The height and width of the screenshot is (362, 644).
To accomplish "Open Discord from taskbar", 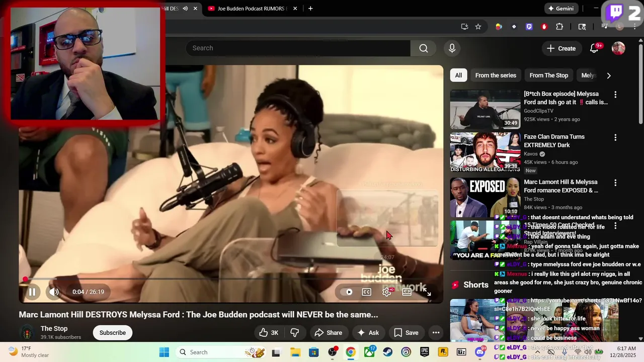I will tap(480, 352).
